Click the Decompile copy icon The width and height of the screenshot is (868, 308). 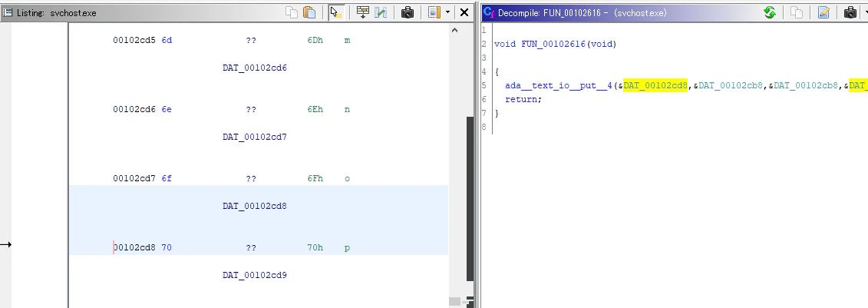coord(797,12)
